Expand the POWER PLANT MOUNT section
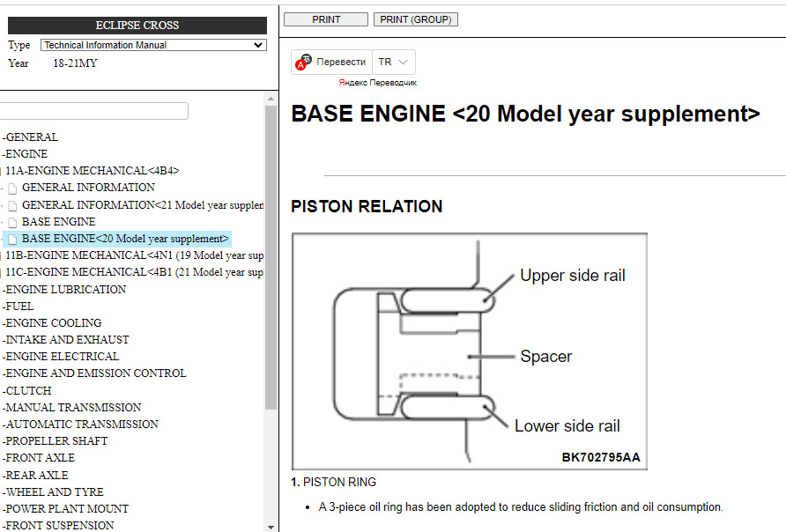 click(x=66, y=509)
